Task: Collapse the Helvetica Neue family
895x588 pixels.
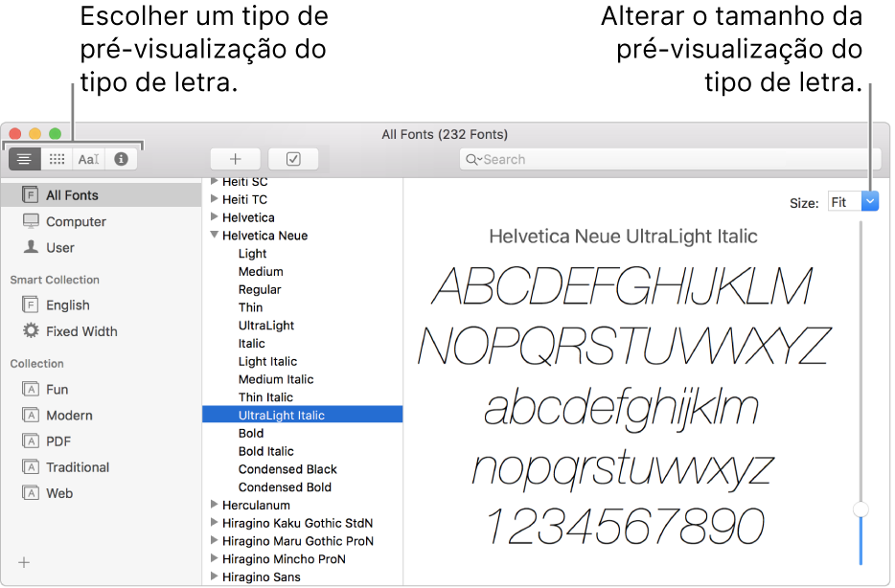Action: 215,235
